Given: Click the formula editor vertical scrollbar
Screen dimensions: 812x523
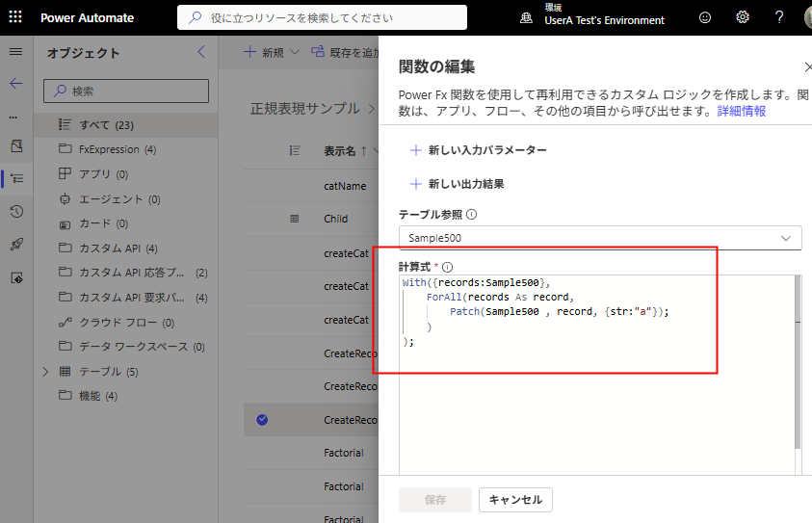Looking at the screenshot, I should [x=797, y=366].
